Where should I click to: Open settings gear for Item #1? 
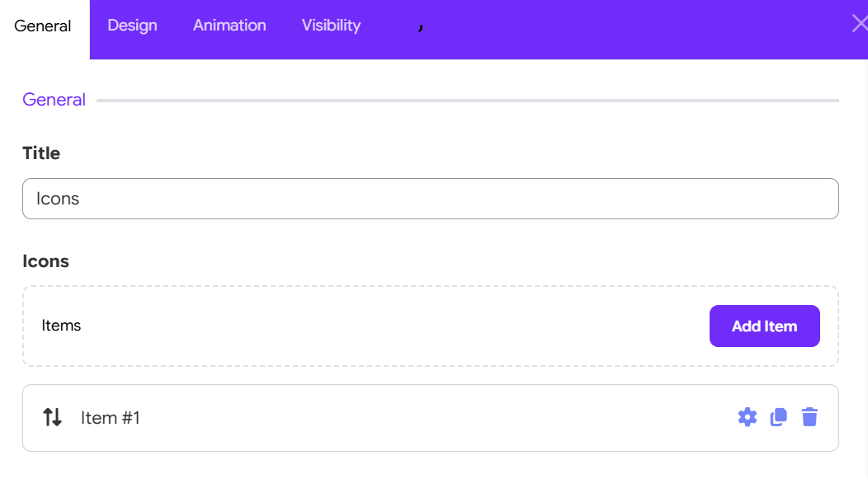coord(748,417)
